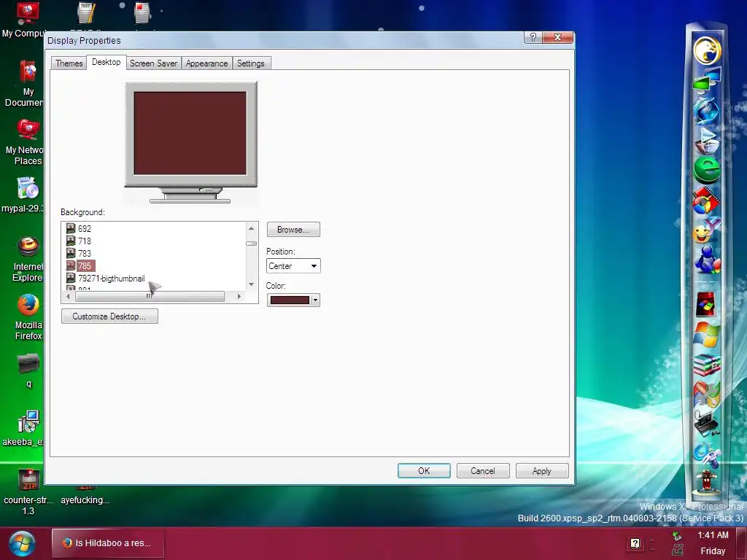Click the safely remove hardware tray icon
Image resolution: width=747 pixels, height=560 pixels.
pyautogui.click(x=677, y=536)
